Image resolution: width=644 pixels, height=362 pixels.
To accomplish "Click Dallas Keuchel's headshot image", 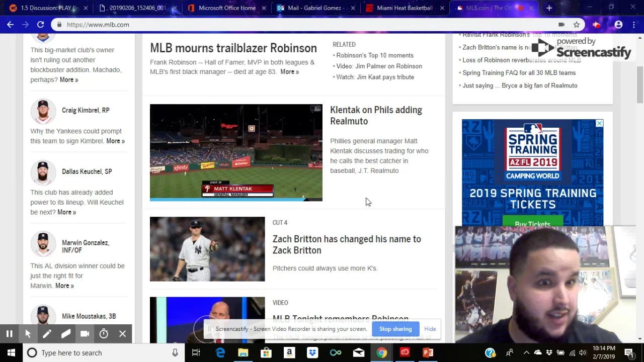I will (43, 172).
